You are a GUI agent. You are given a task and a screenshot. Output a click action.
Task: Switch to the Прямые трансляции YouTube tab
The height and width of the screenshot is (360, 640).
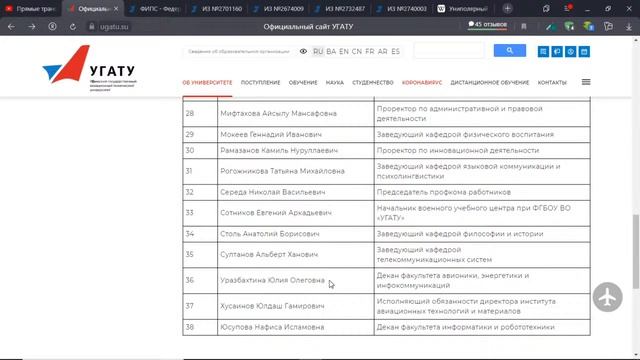(31, 9)
